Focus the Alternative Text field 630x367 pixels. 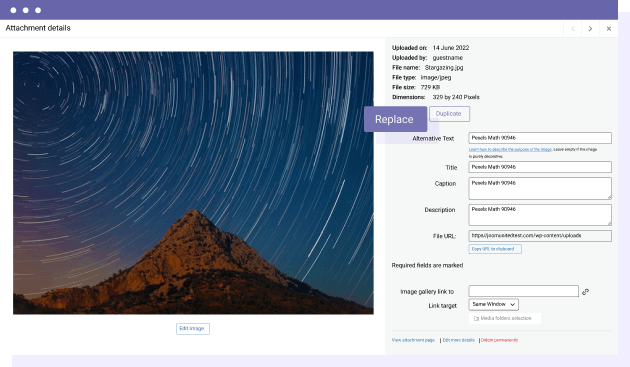coord(540,138)
